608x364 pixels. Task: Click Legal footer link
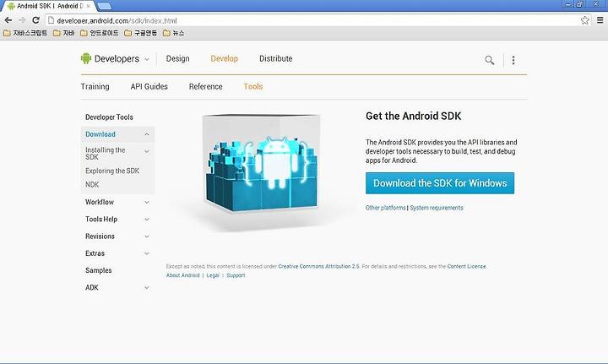point(213,275)
